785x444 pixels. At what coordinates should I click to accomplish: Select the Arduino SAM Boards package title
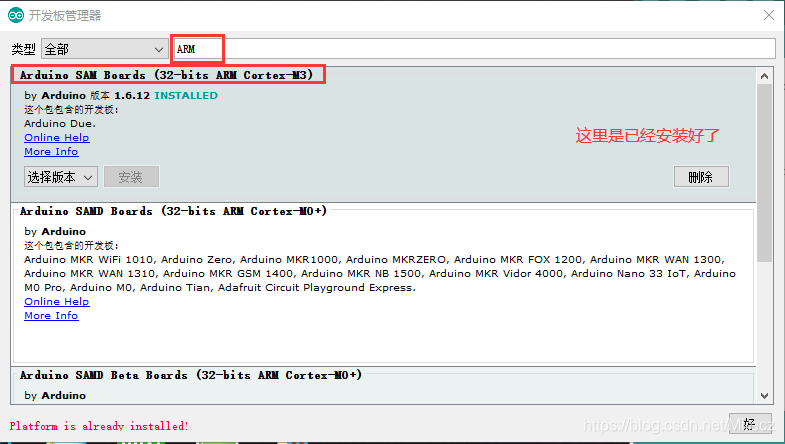click(166, 75)
